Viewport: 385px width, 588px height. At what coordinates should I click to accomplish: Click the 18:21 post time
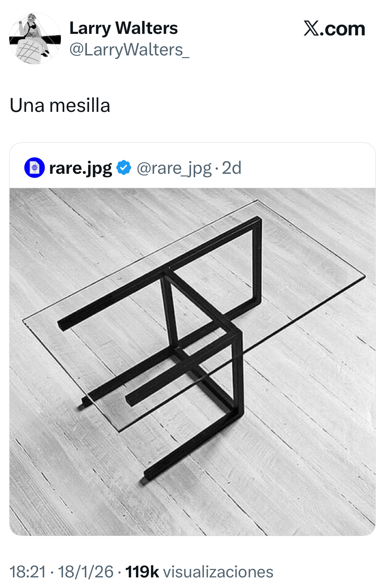28,572
